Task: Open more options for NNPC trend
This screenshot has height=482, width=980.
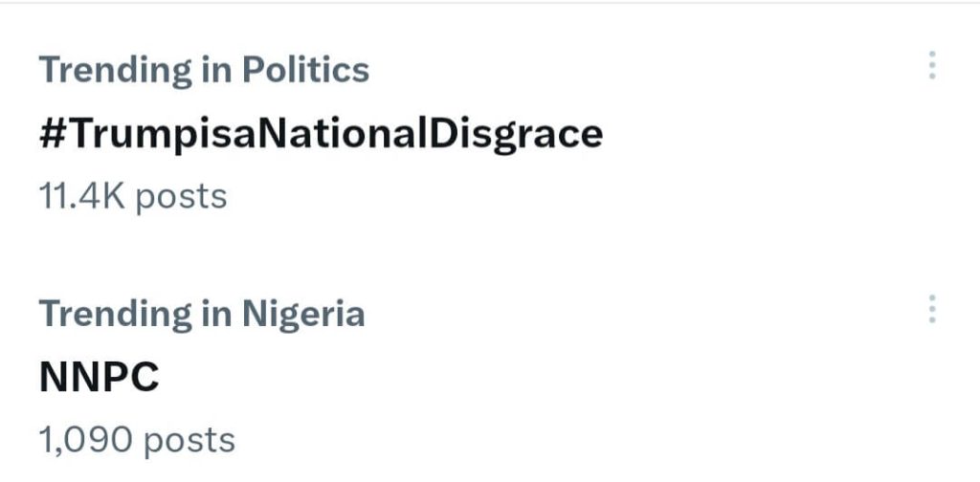Action: [x=931, y=310]
